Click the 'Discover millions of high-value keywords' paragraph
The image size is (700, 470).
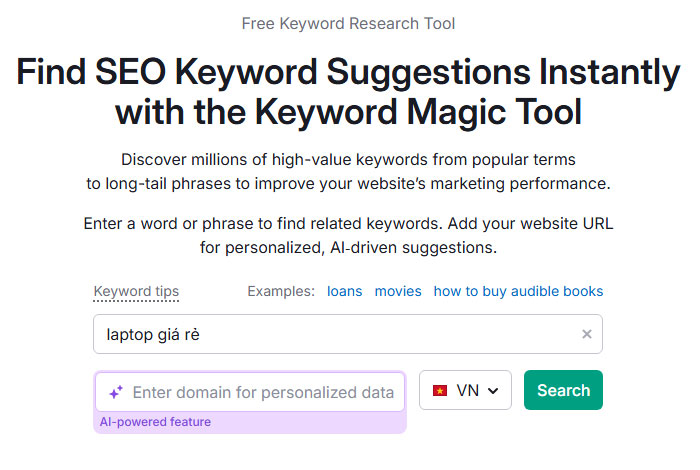click(348, 171)
